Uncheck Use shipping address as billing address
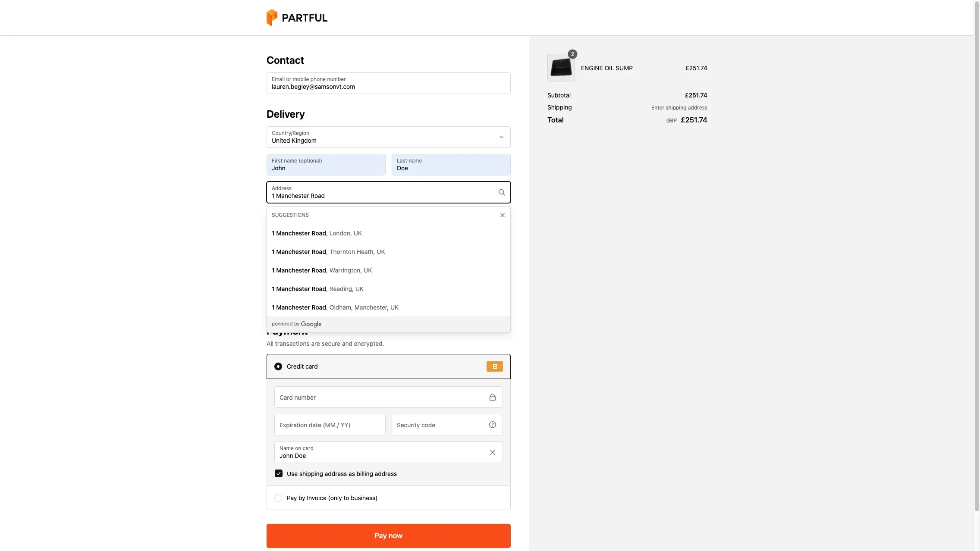Viewport: 980px width, 551px height. (279, 473)
